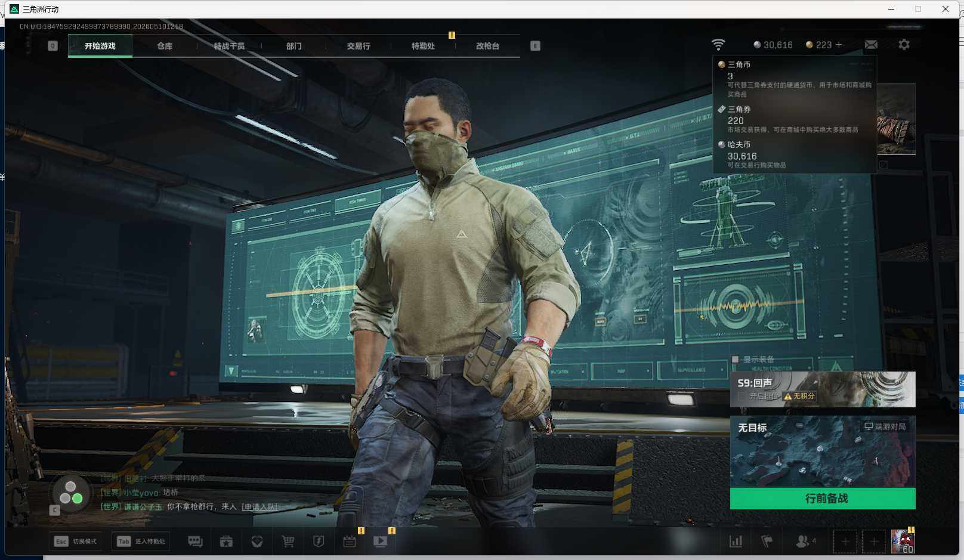Image resolution: width=964 pixels, height=560 pixels.
Task: Switch to the 特勤处 tab
Action: click(x=423, y=46)
